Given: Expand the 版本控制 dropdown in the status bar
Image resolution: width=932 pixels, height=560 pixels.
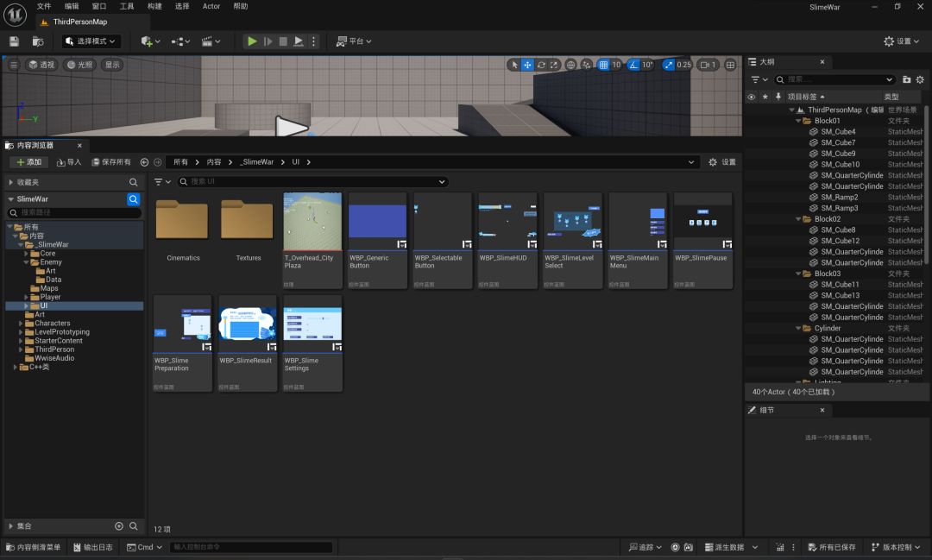Looking at the screenshot, I should 895,548.
